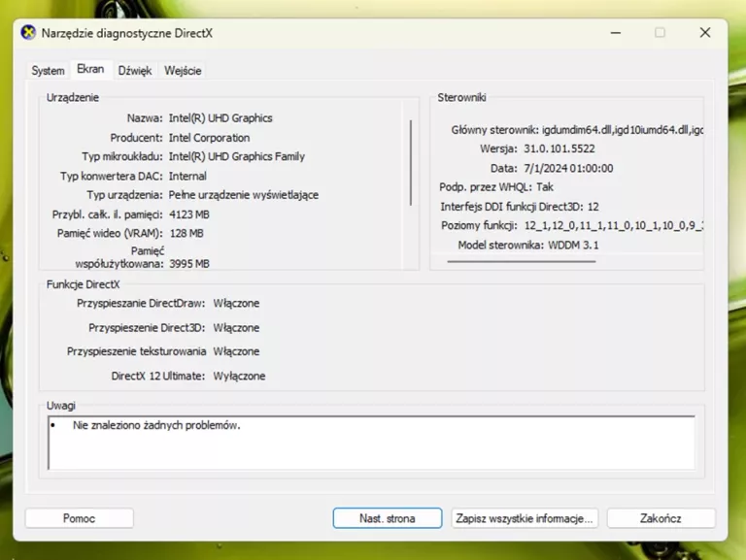Screen dimensions: 746x560
Task: Click the WHQL value Tak
Action: point(545,187)
